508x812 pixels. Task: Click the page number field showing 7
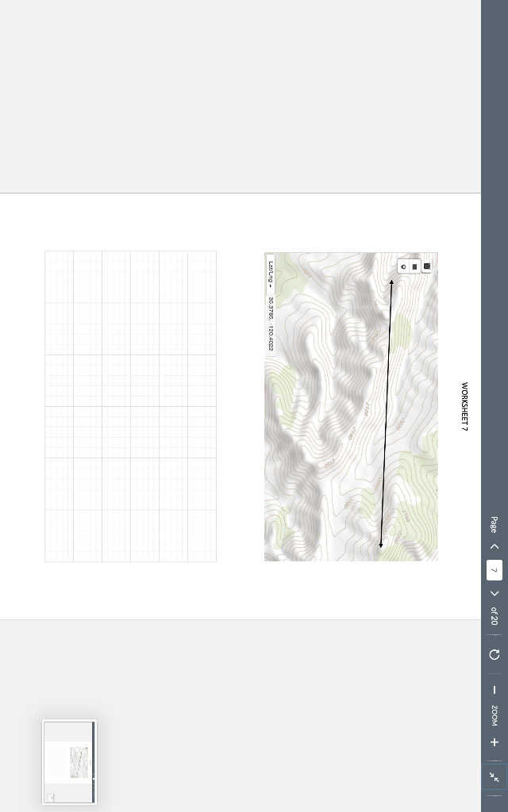click(x=494, y=570)
